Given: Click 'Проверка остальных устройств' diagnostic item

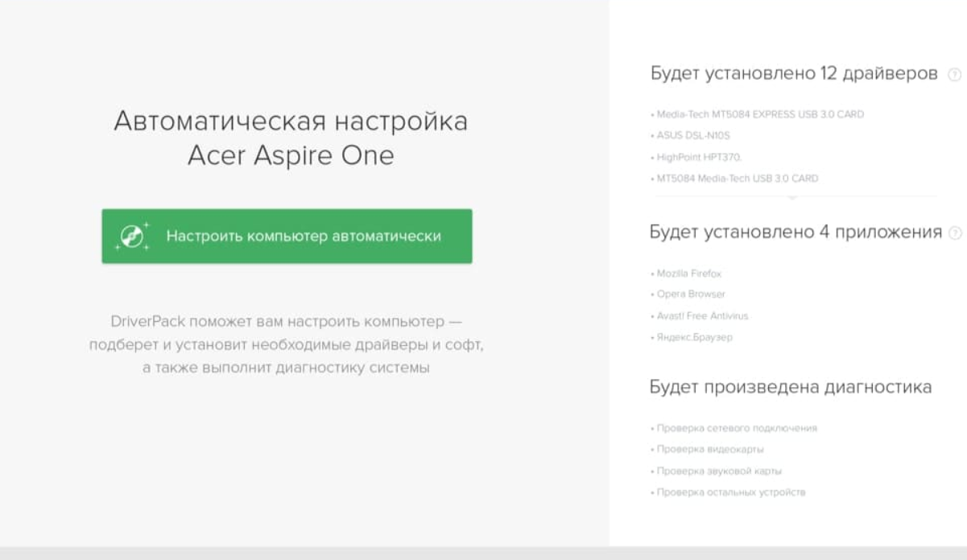Looking at the screenshot, I should tap(730, 492).
